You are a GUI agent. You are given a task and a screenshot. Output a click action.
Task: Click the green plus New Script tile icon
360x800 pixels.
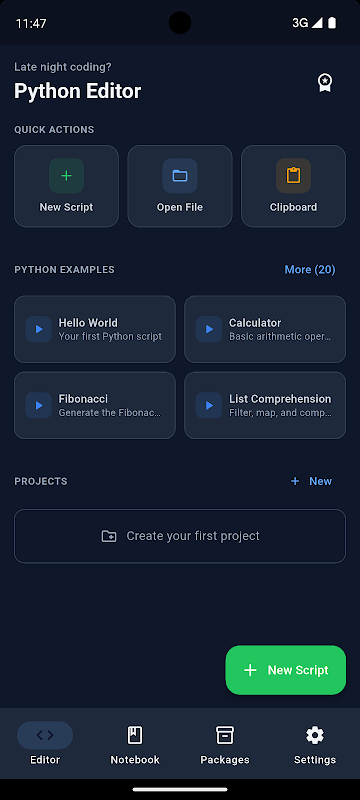point(66,176)
